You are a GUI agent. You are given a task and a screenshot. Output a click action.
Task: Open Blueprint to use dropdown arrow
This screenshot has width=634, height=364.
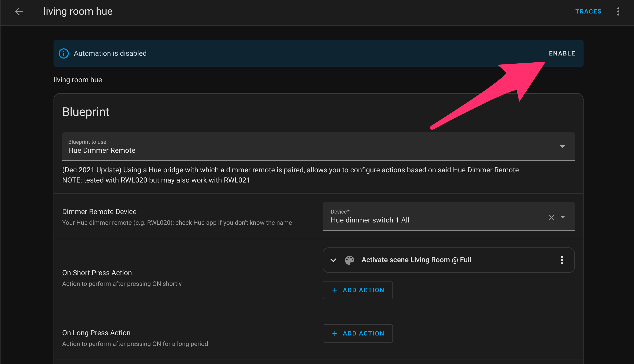point(562,146)
